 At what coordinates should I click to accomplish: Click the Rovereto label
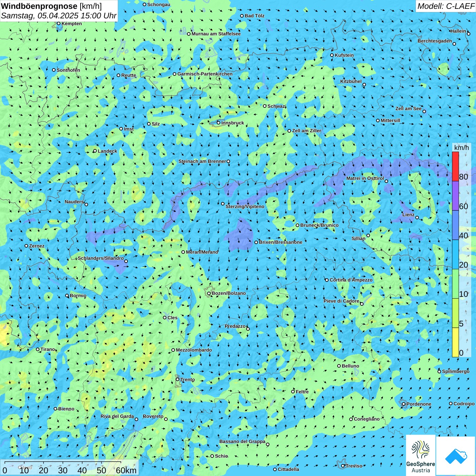click(x=153, y=416)
